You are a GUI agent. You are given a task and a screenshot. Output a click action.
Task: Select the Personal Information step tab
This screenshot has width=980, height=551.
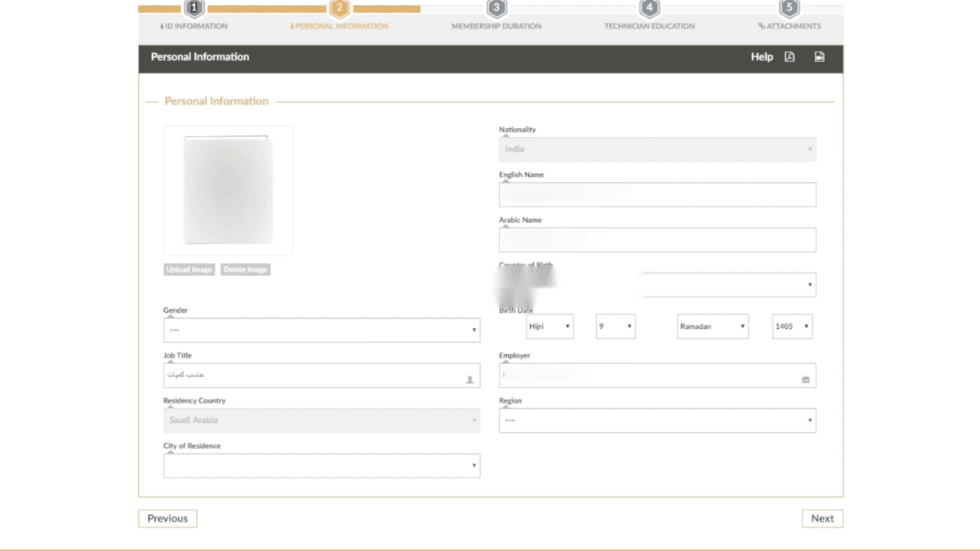tap(340, 26)
